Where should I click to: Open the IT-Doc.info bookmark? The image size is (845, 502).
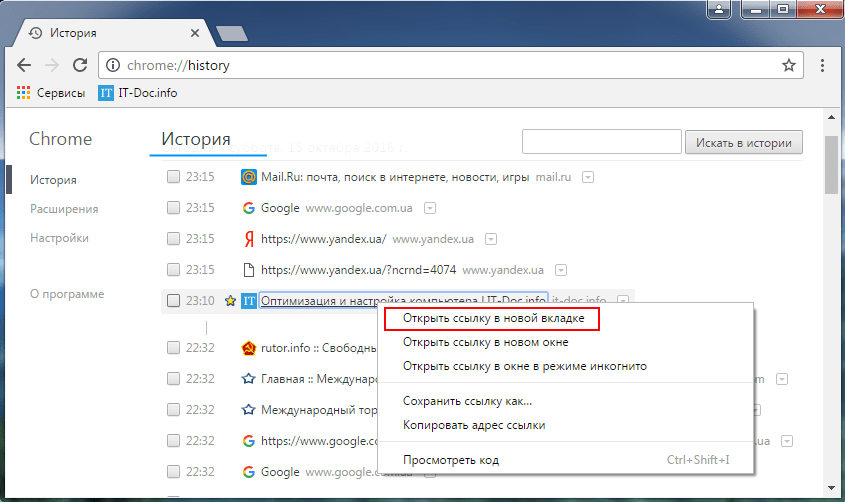(138, 93)
